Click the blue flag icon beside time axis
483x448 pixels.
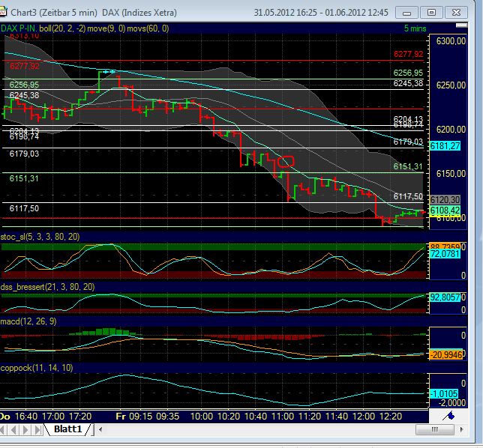pos(448,416)
